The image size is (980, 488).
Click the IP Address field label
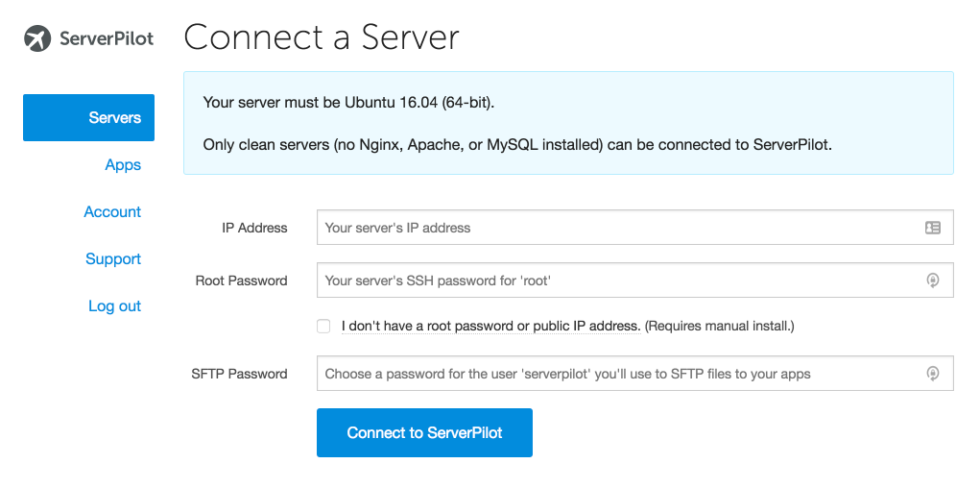point(254,228)
